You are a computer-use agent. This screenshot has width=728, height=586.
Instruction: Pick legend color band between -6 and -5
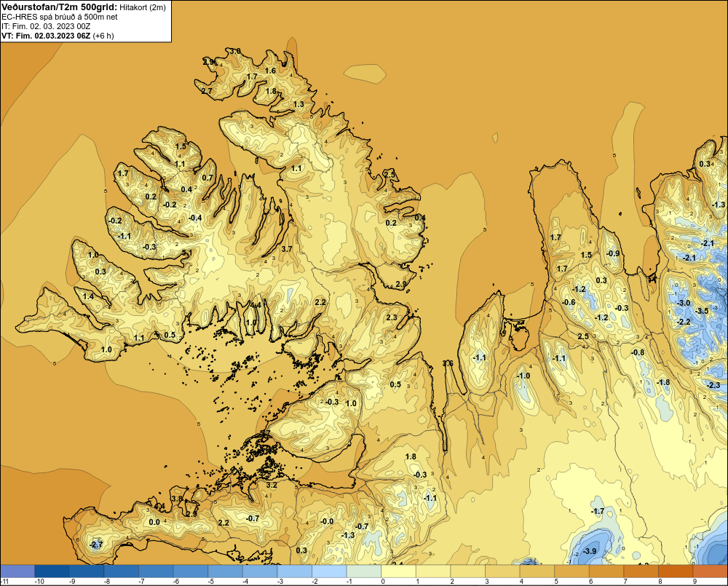pos(190,571)
